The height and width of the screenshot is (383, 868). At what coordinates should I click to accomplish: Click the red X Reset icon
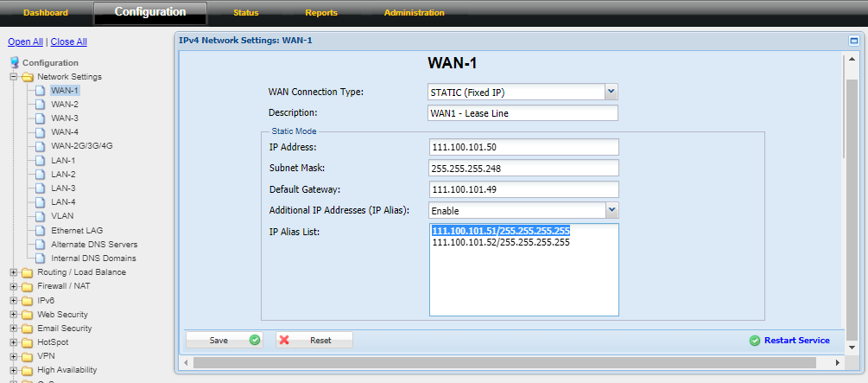tap(286, 341)
